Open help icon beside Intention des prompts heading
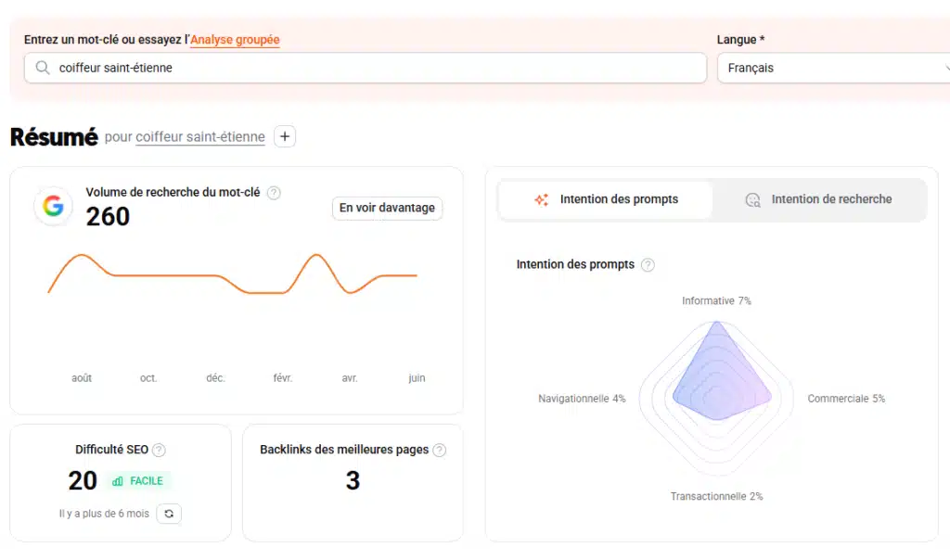This screenshot has width=950, height=560. pos(648,264)
